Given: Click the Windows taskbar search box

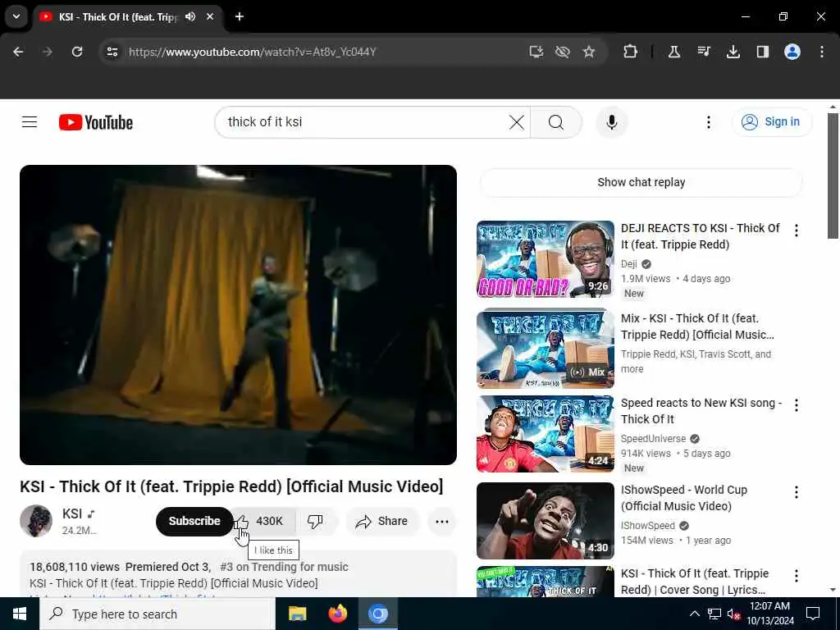Looking at the screenshot, I should (157, 614).
